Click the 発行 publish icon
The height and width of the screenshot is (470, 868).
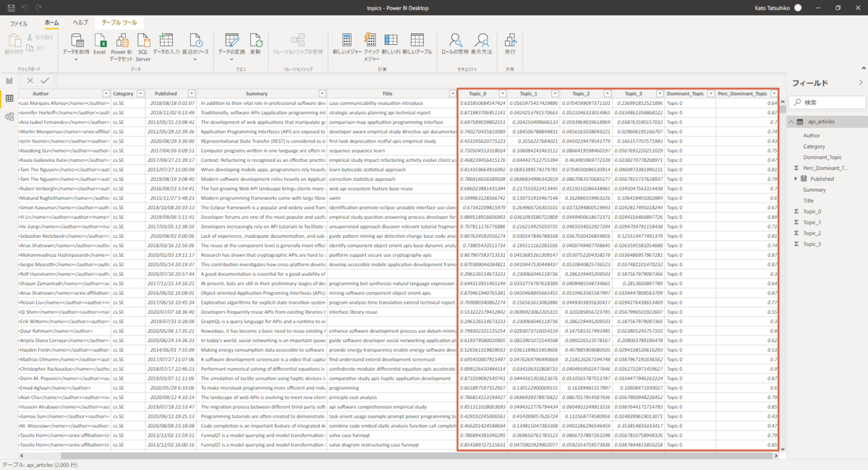click(510, 40)
